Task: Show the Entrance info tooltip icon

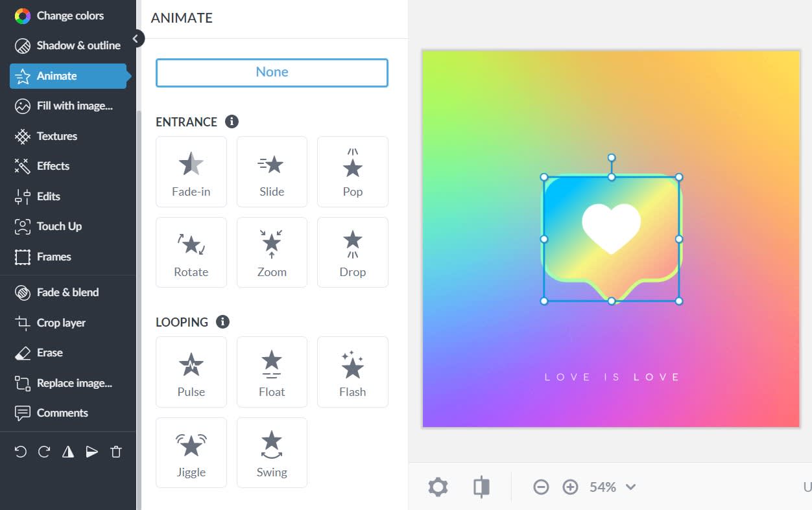Action: click(232, 122)
